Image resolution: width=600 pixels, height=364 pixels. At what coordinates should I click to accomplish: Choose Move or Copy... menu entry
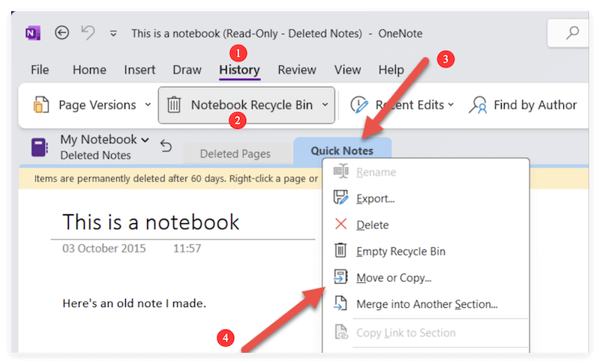pyautogui.click(x=394, y=278)
